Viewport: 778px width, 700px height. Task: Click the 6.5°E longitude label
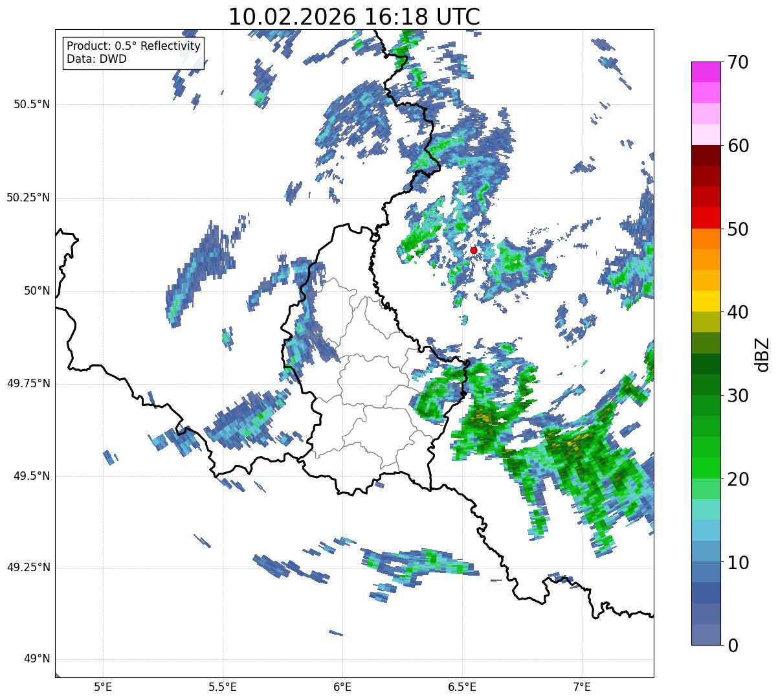(x=462, y=686)
